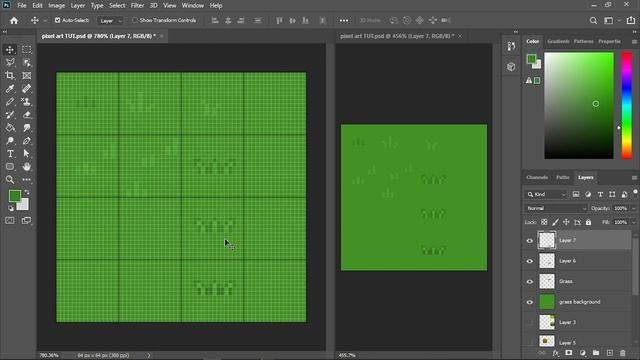Toggle lock transparent pixels
Screen dimensions: 640x360
pos(544,222)
